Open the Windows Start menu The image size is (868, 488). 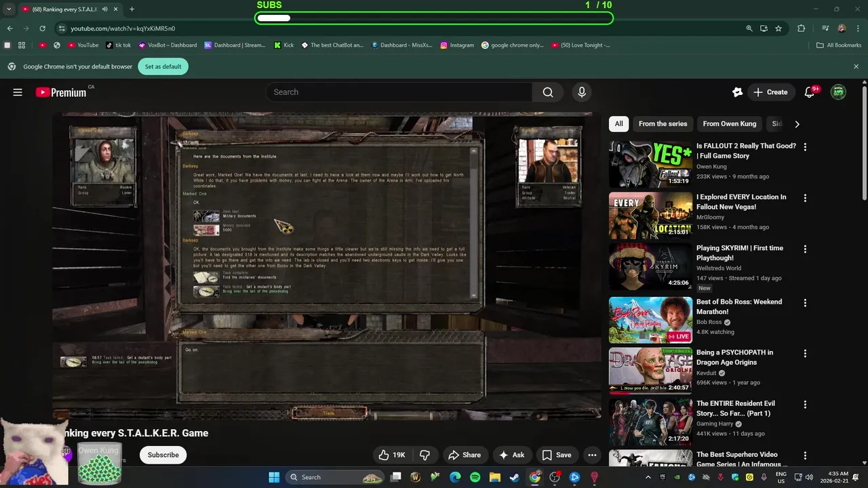pyautogui.click(x=274, y=477)
